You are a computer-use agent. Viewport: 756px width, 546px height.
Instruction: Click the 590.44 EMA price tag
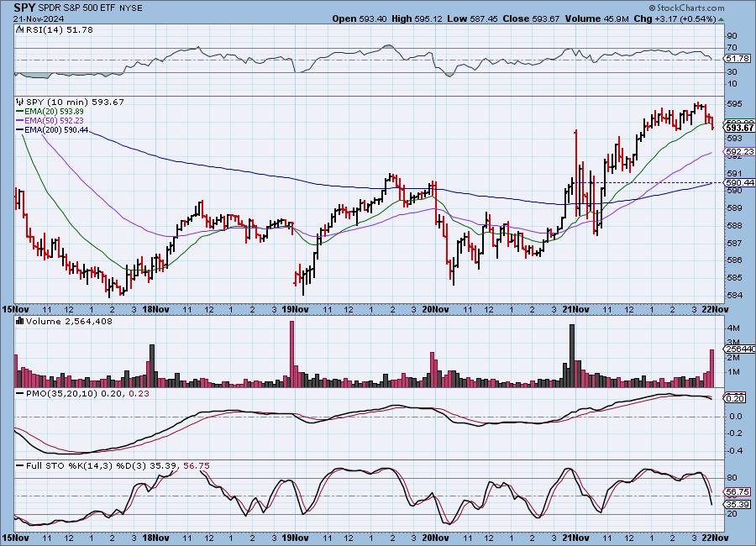[x=739, y=183]
